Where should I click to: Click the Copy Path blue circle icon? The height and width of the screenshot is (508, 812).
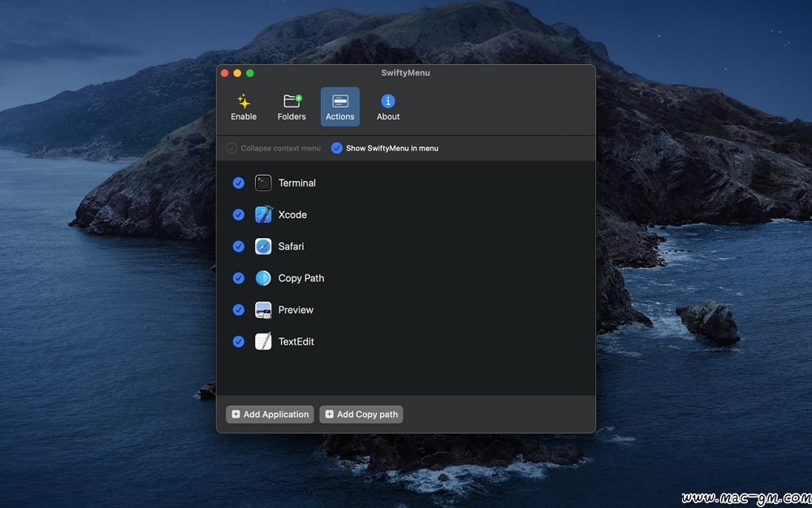click(x=263, y=278)
